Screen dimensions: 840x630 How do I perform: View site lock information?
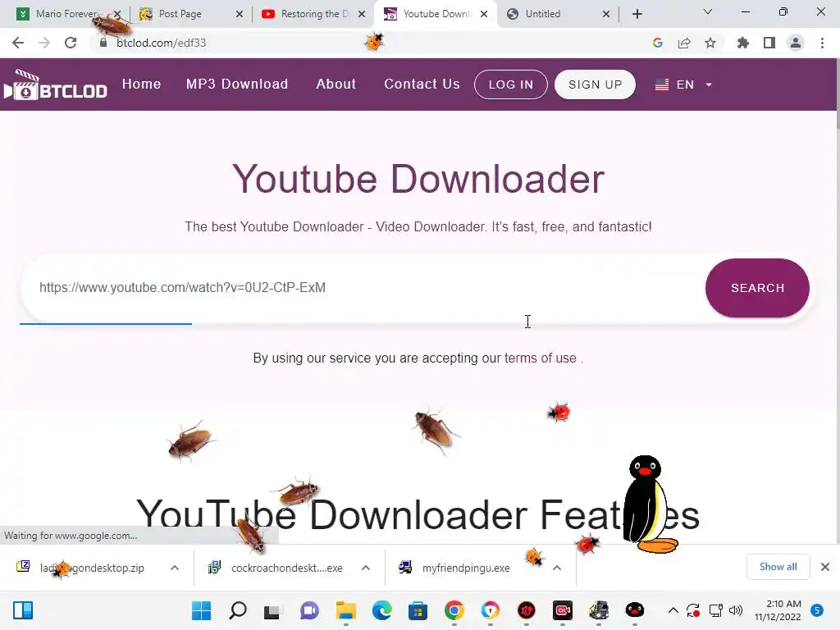(x=103, y=43)
